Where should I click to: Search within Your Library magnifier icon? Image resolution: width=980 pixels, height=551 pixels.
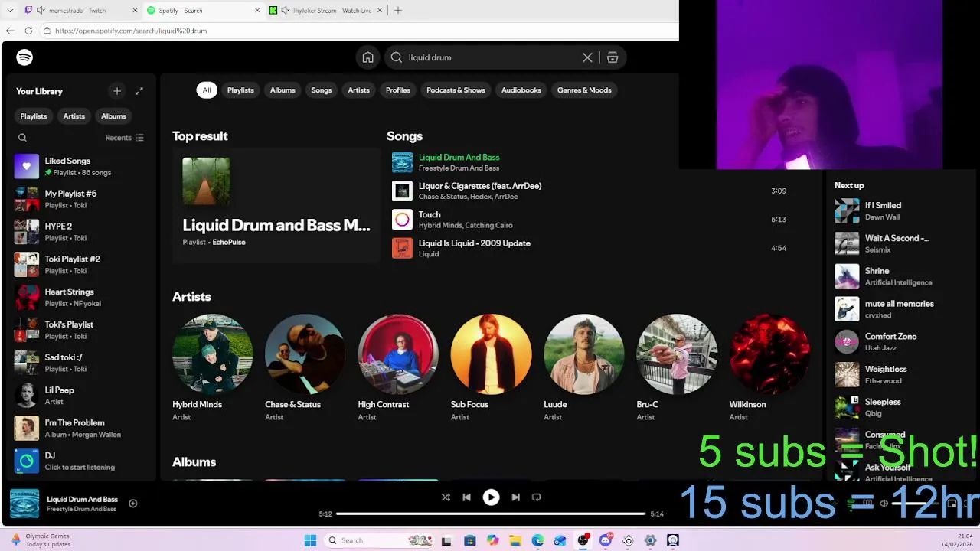22,138
